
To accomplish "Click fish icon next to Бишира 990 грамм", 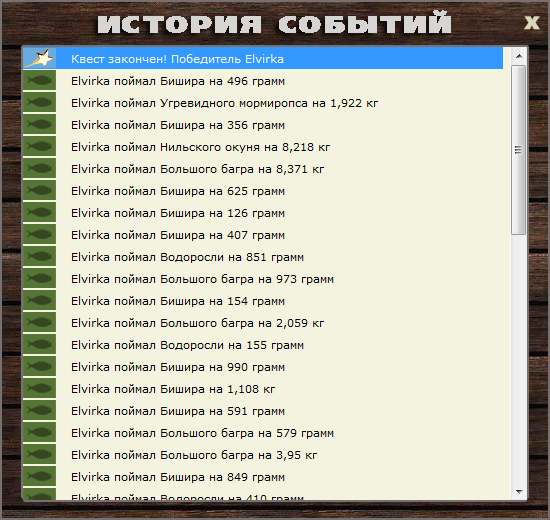I will point(39,366).
